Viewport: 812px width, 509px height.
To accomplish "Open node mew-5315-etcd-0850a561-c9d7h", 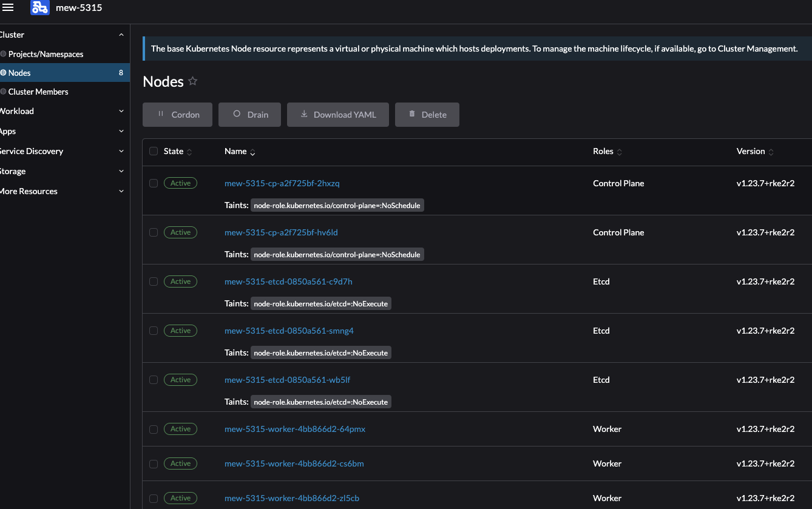I will 288,281.
